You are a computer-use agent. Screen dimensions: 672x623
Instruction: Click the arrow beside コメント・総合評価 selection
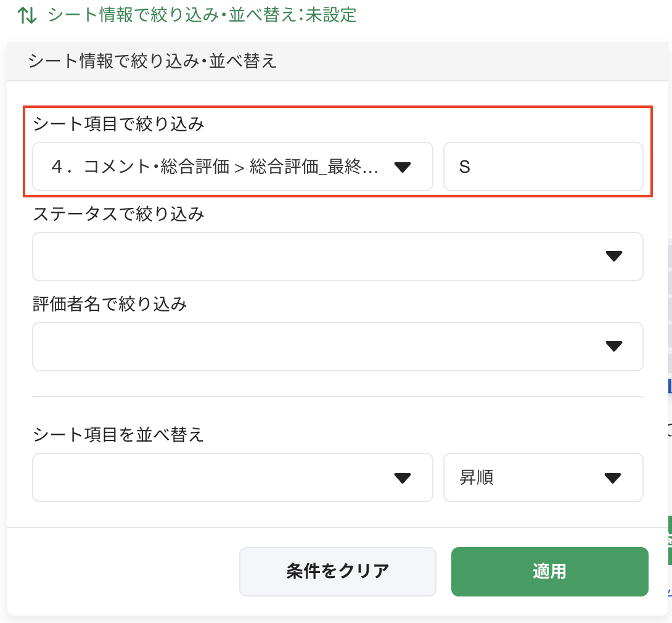pos(402,167)
